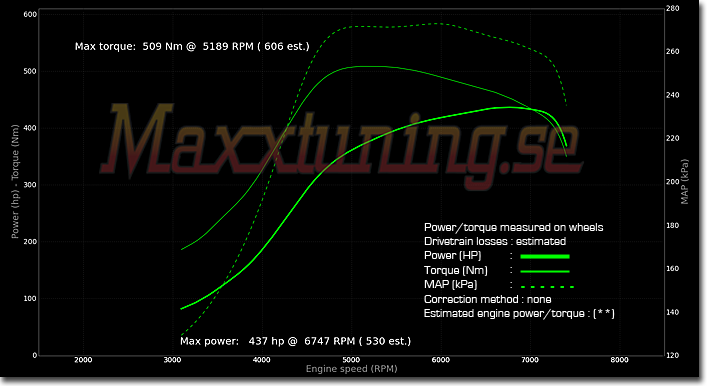
Task: Click the 600 tick label on the left axis
Action: 30,14
